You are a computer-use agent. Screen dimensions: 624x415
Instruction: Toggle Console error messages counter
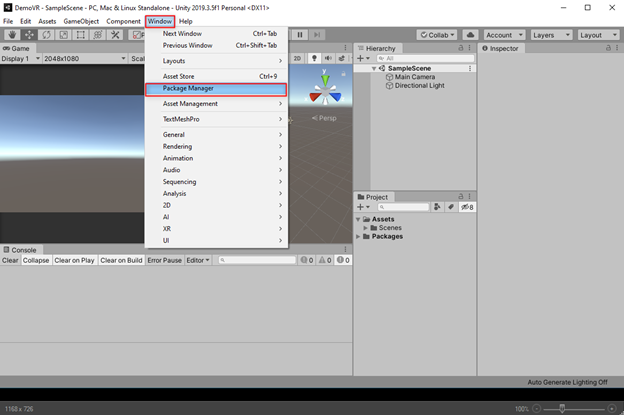click(343, 260)
